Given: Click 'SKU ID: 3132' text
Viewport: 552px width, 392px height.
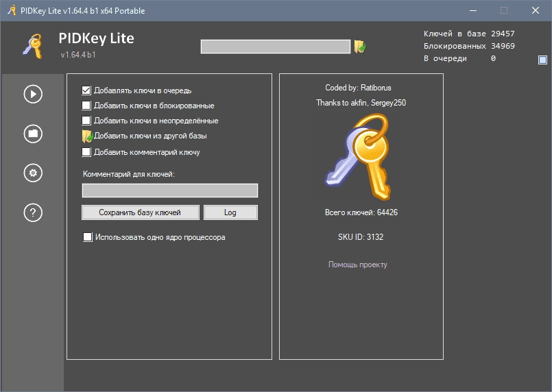Looking at the screenshot, I should click(x=361, y=237).
